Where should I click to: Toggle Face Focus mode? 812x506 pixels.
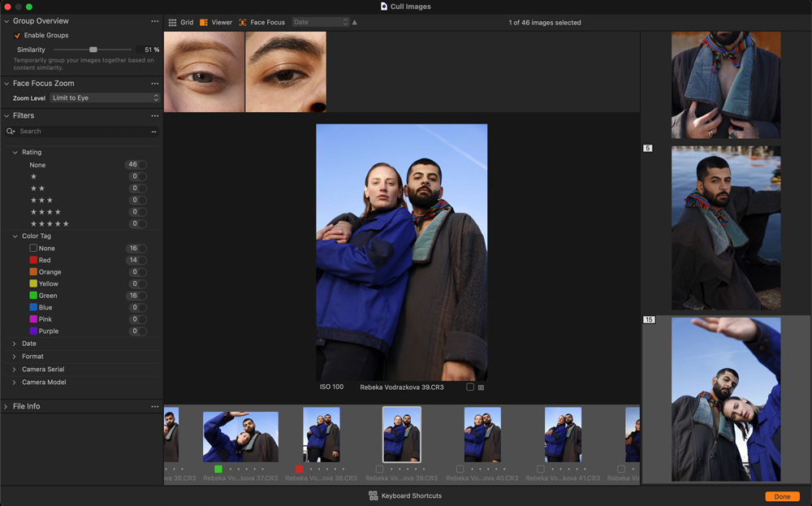point(262,23)
